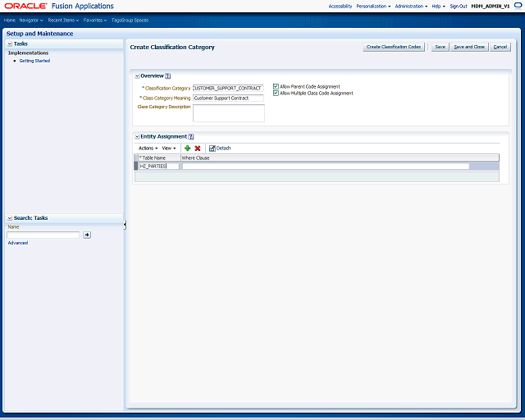Image resolution: width=525 pixels, height=420 pixels.
Task: Click the red X delete row icon
Action: coord(198,148)
